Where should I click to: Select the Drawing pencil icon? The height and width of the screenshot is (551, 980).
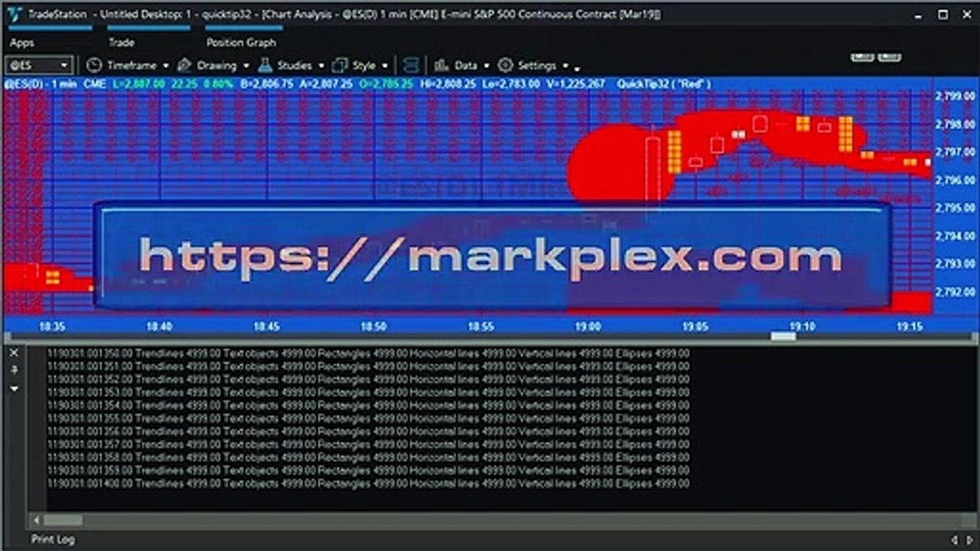185,65
